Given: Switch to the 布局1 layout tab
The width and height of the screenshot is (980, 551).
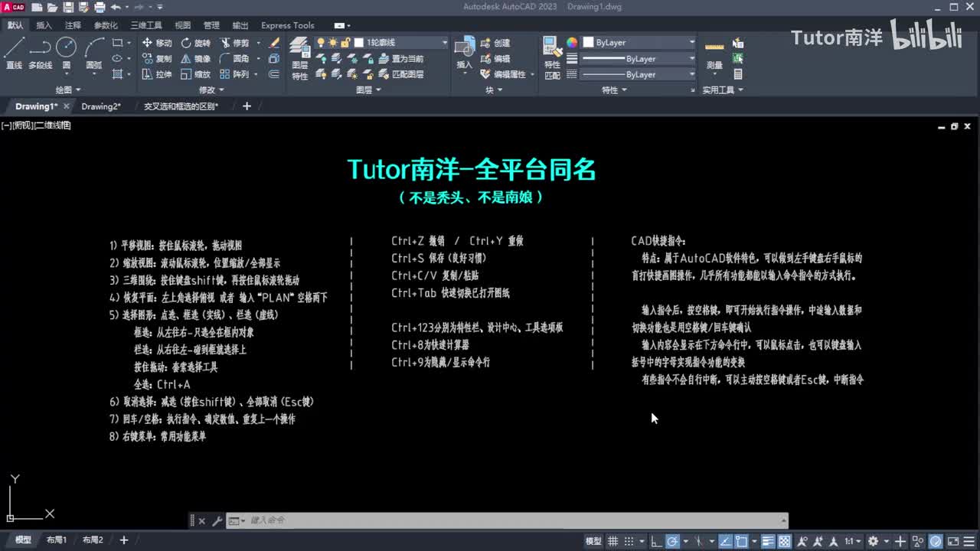Looking at the screenshot, I should pyautogui.click(x=56, y=540).
